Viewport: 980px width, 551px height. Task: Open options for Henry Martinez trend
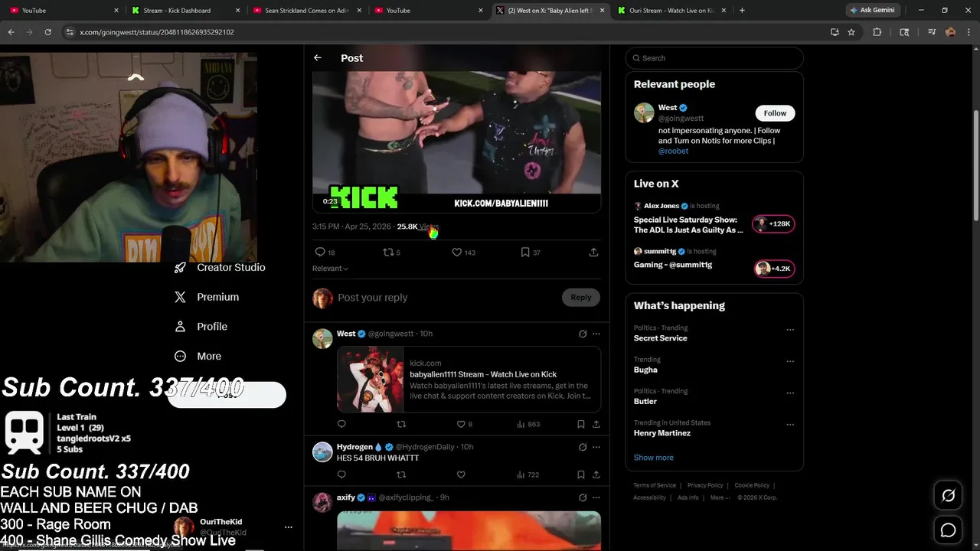[790, 425]
